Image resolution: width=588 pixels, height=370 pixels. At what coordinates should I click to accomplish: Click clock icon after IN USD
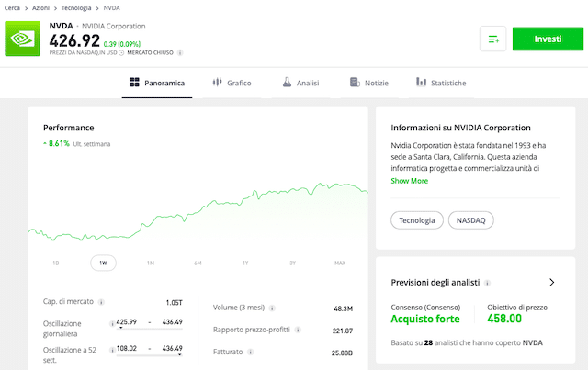coord(121,53)
